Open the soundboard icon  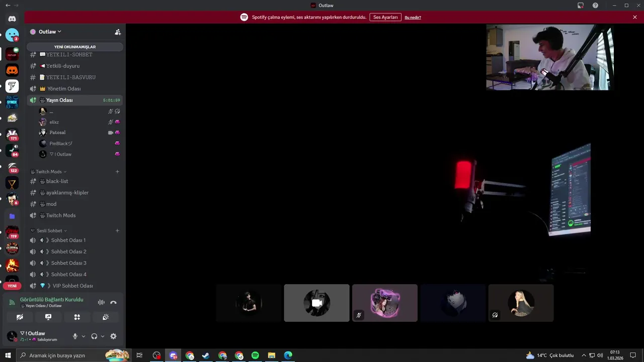(x=106, y=317)
